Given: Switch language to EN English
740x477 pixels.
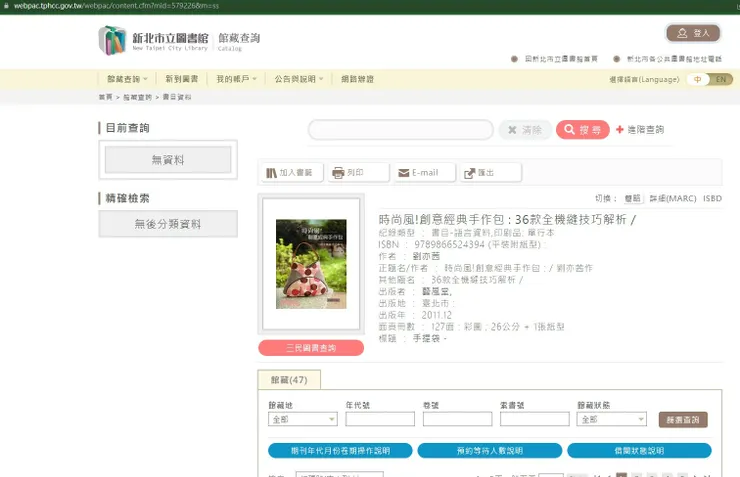Looking at the screenshot, I should click(x=721, y=79).
